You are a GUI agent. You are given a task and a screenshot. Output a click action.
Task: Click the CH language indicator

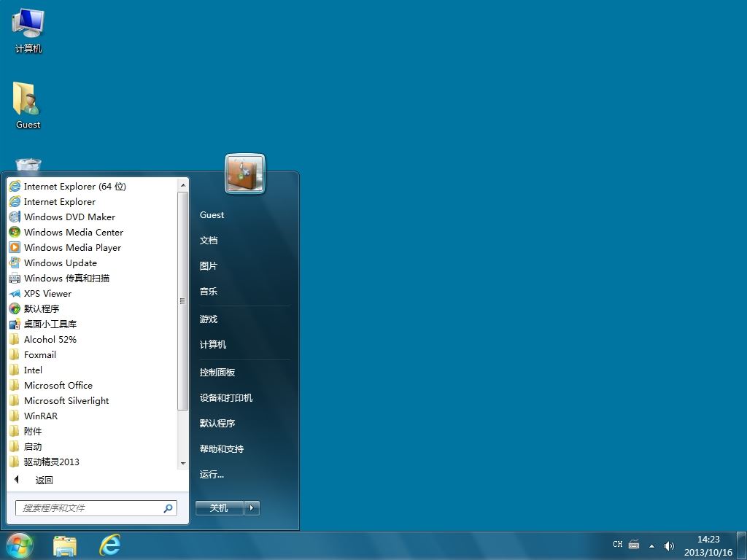(618, 544)
